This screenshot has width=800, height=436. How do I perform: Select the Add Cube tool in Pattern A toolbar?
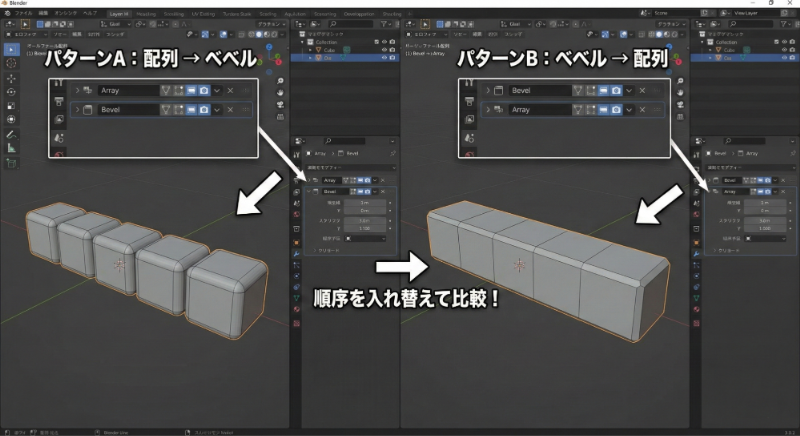pos(11,163)
